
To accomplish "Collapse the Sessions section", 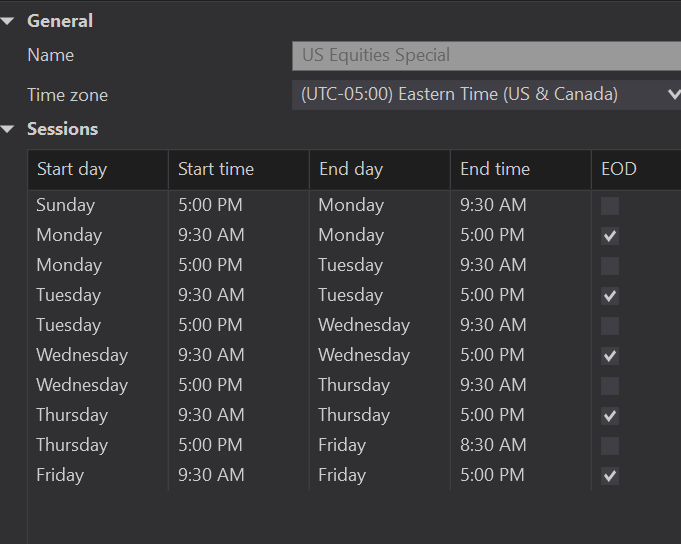I will (8, 129).
